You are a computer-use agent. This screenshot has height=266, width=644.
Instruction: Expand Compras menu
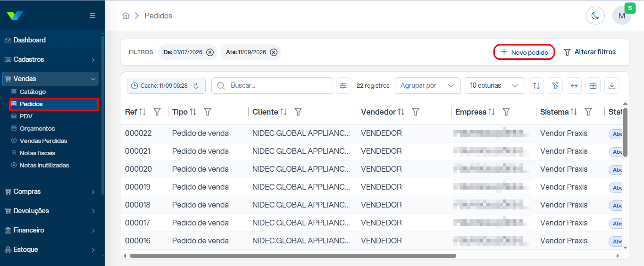pos(50,191)
